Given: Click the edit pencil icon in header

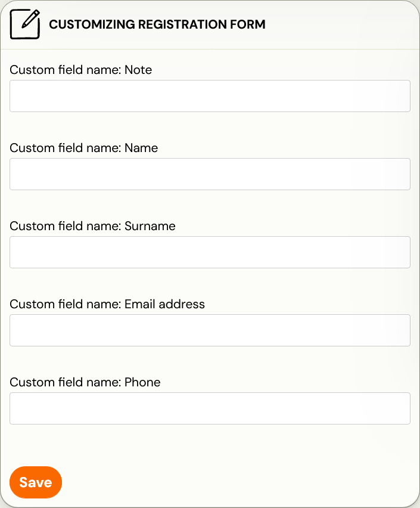Looking at the screenshot, I should point(25,24).
